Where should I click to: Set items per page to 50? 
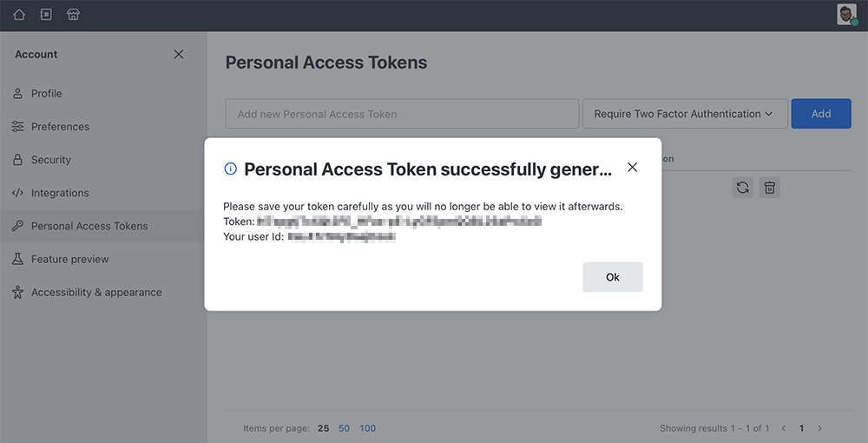point(344,428)
